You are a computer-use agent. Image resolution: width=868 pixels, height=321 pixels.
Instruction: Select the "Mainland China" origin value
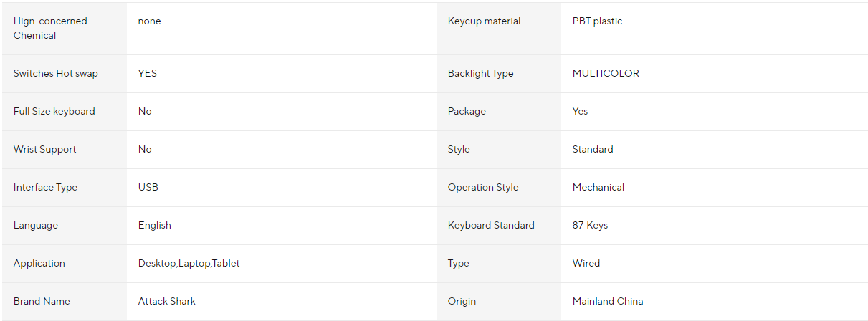pos(608,302)
